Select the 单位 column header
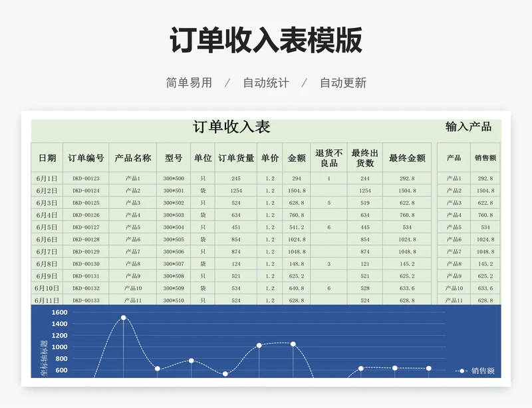 tap(203, 158)
